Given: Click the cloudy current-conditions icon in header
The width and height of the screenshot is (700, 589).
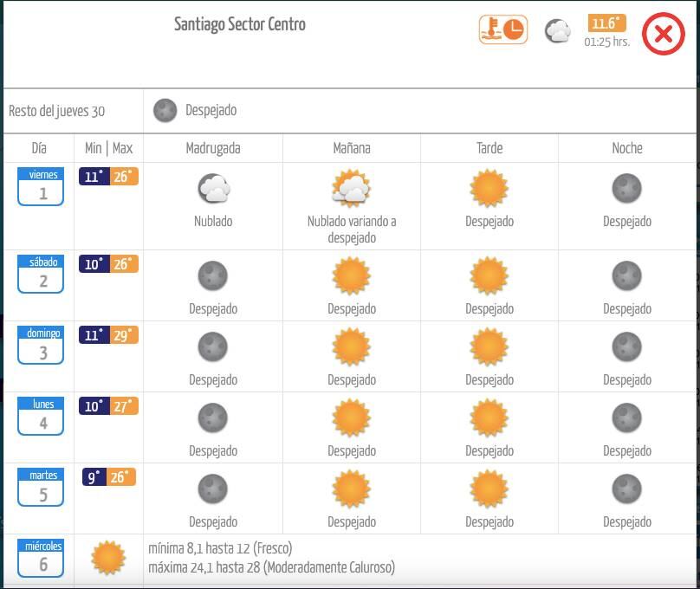Looking at the screenshot, I should coord(558,32).
